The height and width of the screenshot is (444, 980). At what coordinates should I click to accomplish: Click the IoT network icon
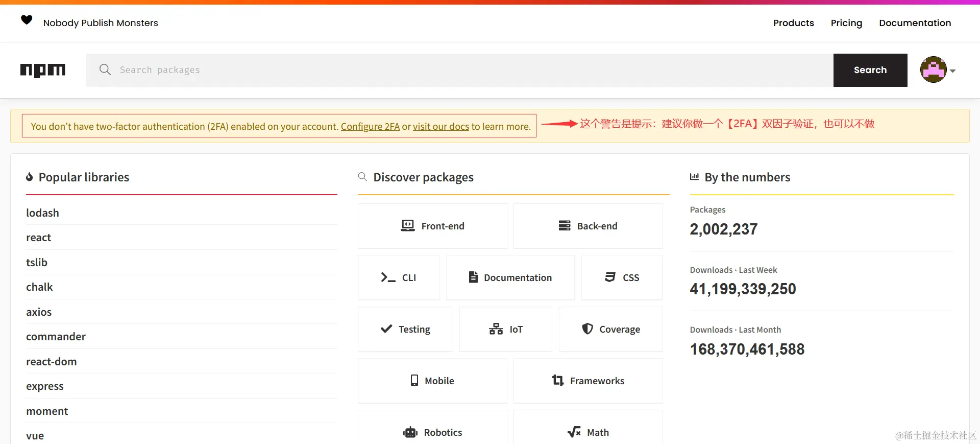[x=496, y=329]
